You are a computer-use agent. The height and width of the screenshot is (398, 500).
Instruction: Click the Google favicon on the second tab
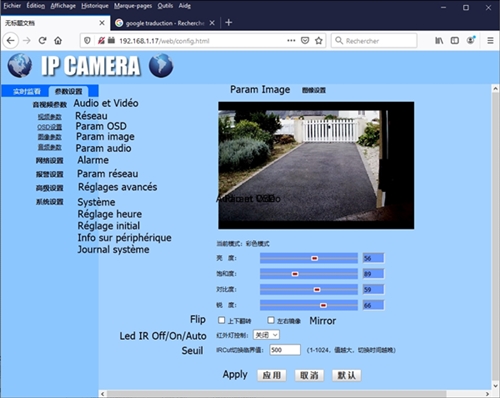click(x=119, y=23)
